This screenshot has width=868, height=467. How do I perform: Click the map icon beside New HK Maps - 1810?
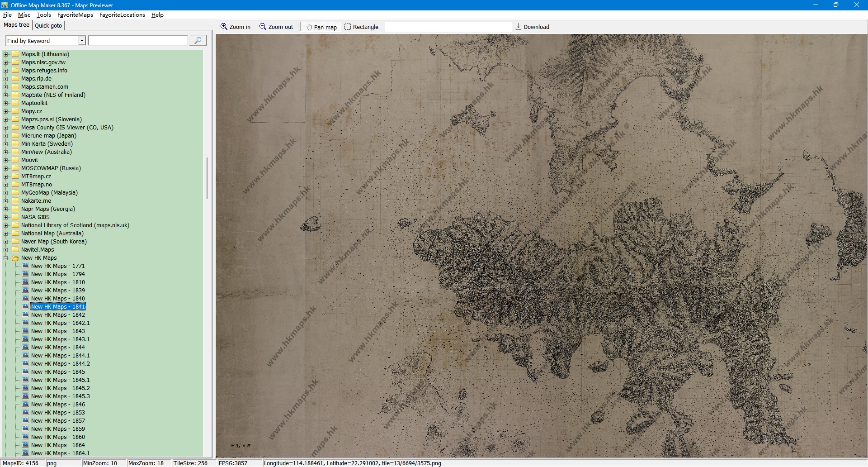[x=25, y=282]
